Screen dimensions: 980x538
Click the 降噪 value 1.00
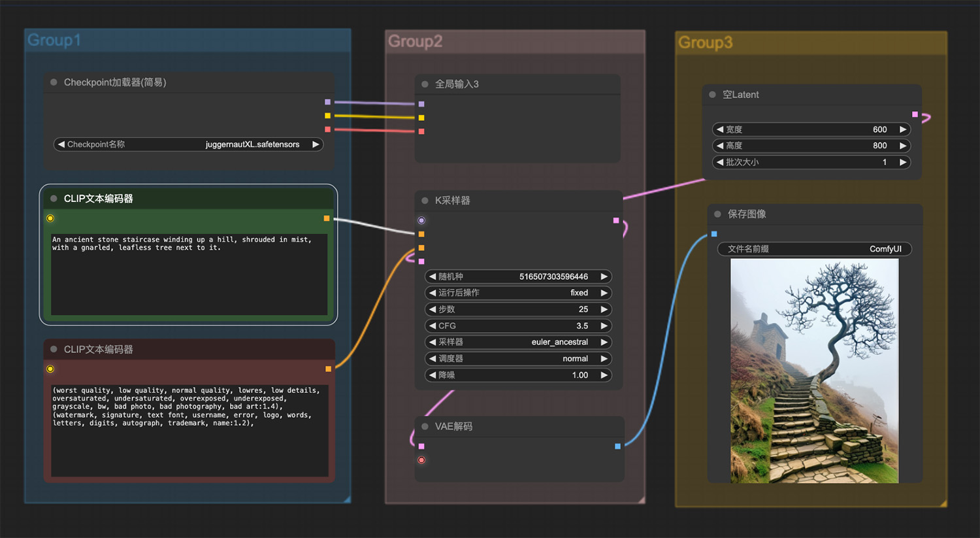[x=580, y=375]
